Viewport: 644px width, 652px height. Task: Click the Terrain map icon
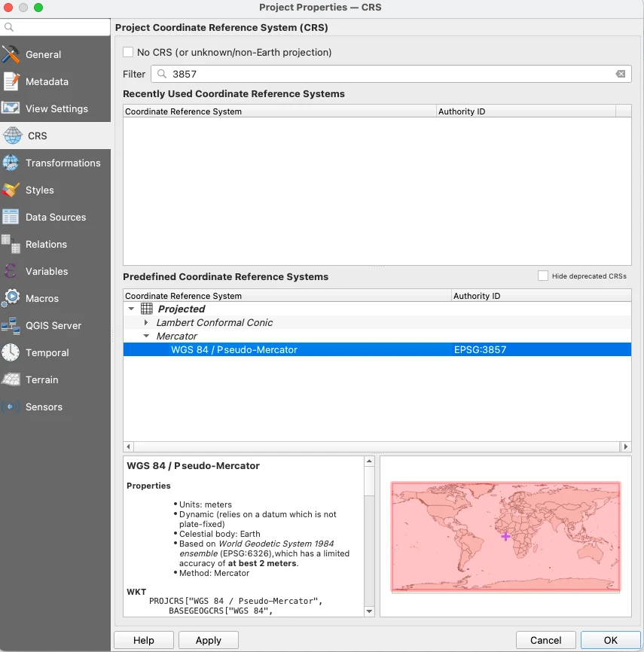pos(11,379)
